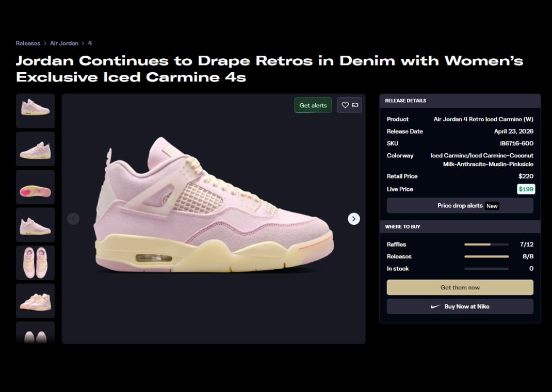Select the second thumbnail facing left
The width and height of the screenshot is (552, 392).
(35, 149)
